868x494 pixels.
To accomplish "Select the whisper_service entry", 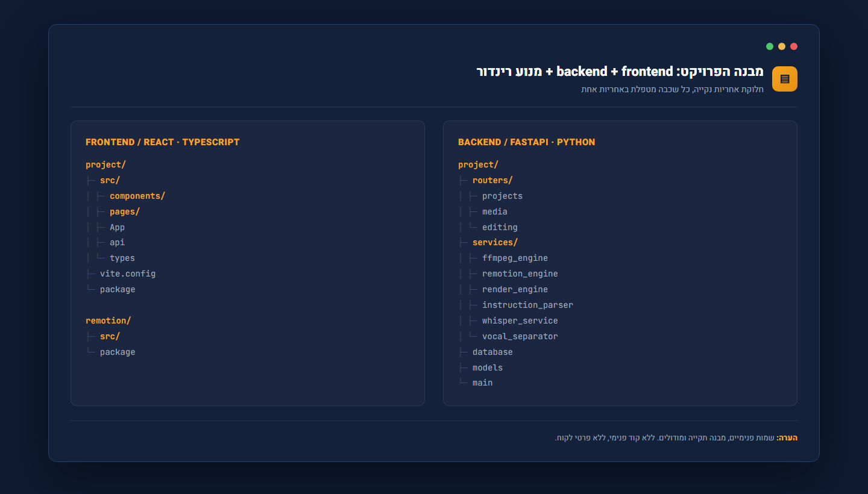I will click(x=520, y=320).
